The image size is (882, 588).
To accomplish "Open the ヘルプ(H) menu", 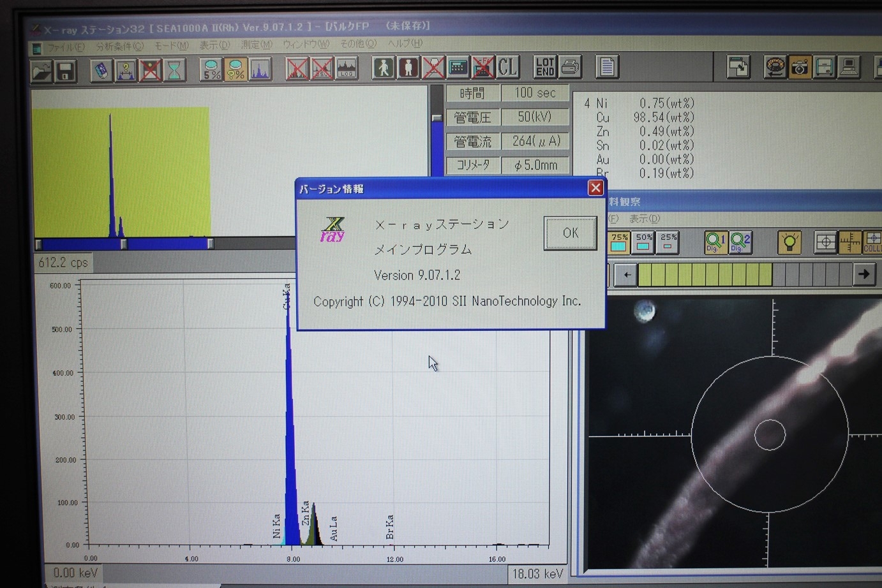I will tap(405, 43).
